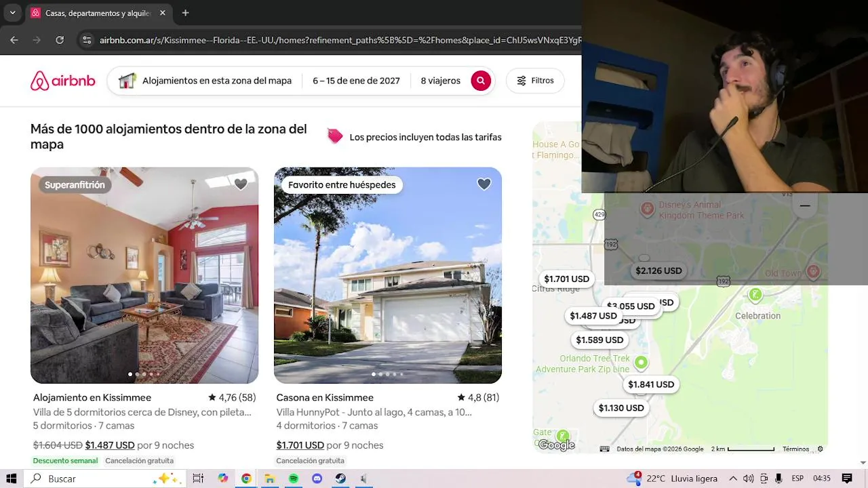Edit the location 'Alojamientos en esta zona del mapa'
This screenshot has height=488, width=868.
click(217, 81)
